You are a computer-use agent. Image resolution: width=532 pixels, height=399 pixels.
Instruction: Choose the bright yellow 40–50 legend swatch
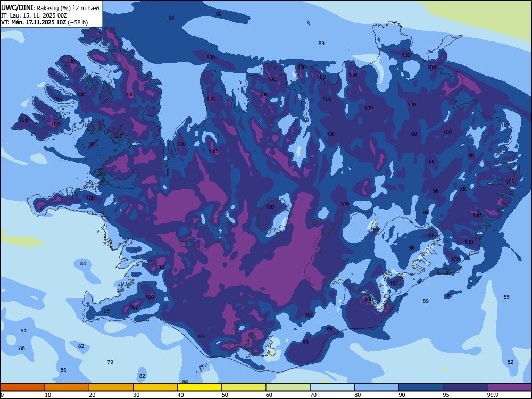tap(199, 387)
